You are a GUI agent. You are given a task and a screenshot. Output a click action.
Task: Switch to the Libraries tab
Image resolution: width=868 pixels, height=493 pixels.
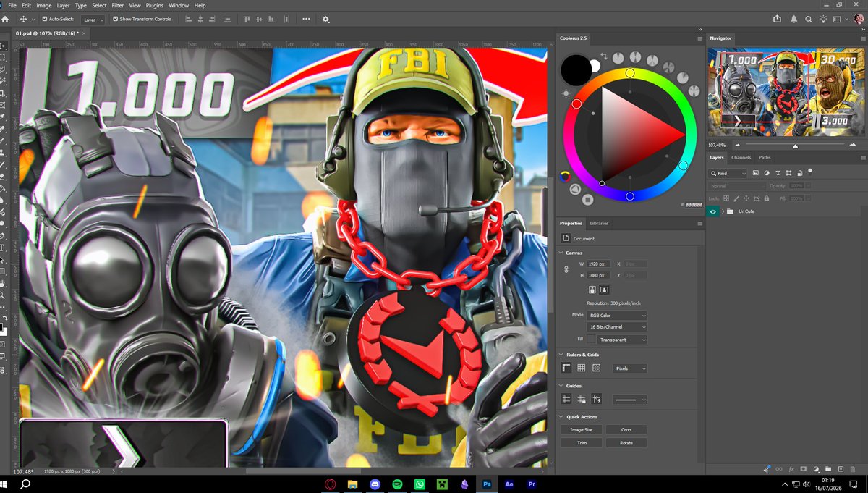coord(599,223)
